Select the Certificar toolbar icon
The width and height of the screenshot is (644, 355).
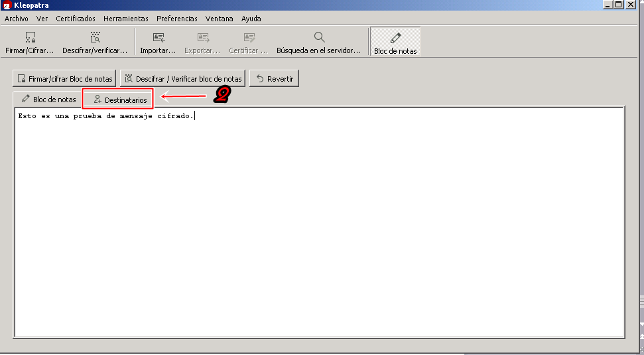(x=249, y=42)
